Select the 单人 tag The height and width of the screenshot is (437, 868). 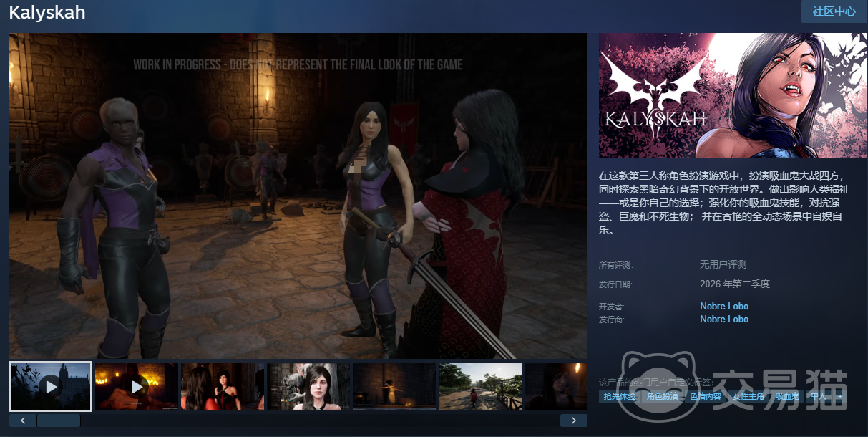click(x=818, y=395)
